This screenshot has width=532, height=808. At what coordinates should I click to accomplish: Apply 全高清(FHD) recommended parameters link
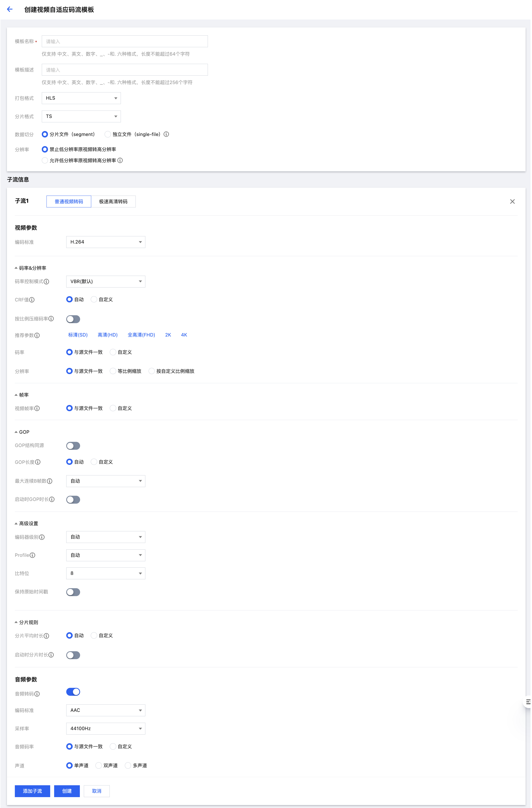(x=141, y=335)
